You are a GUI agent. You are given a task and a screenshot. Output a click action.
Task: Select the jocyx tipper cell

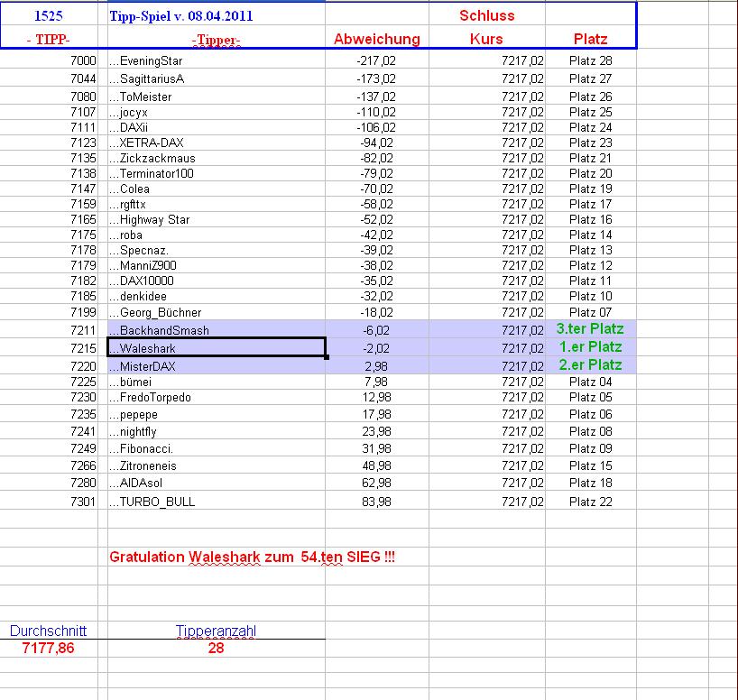click(x=216, y=112)
